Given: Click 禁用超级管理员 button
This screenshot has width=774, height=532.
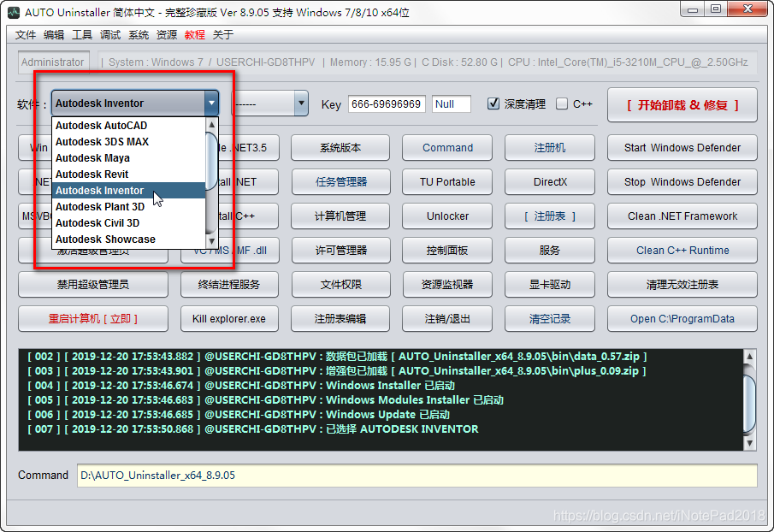Looking at the screenshot, I should (93, 284).
